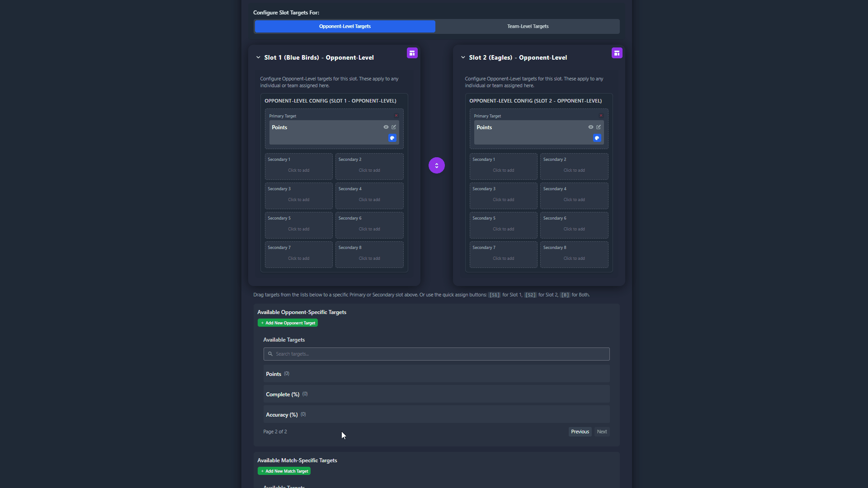Add target to Slot 1 Secondary 6
The height and width of the screenshot is (488, 868).
point(369,225)
